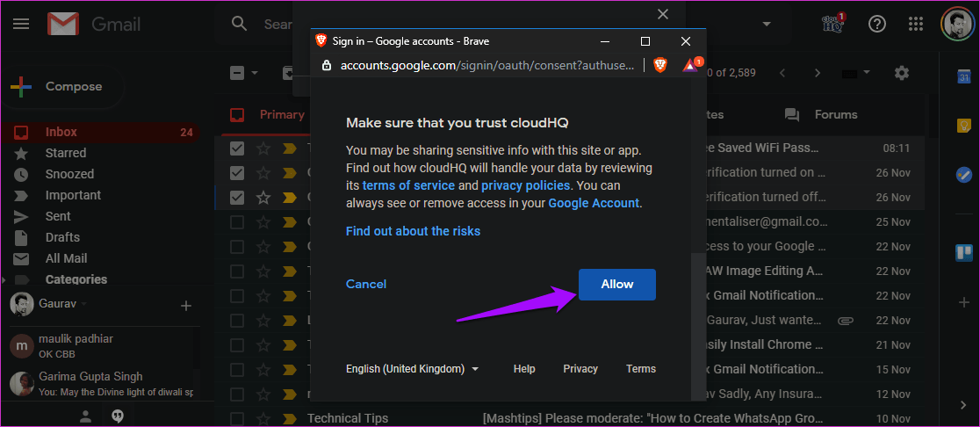Check the 25 Nov email checkbox
The width and height of the screenshot is (980, 427).
click(237, 222)
